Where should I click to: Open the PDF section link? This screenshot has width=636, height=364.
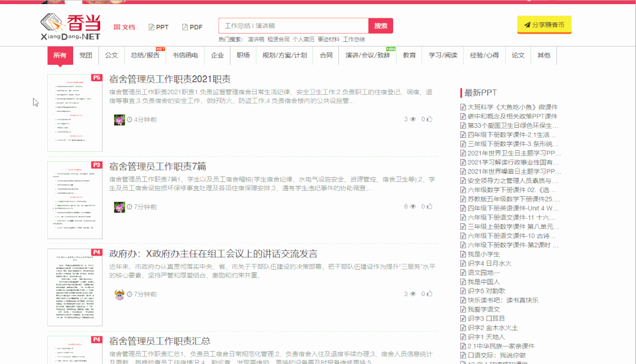point(192,27)
